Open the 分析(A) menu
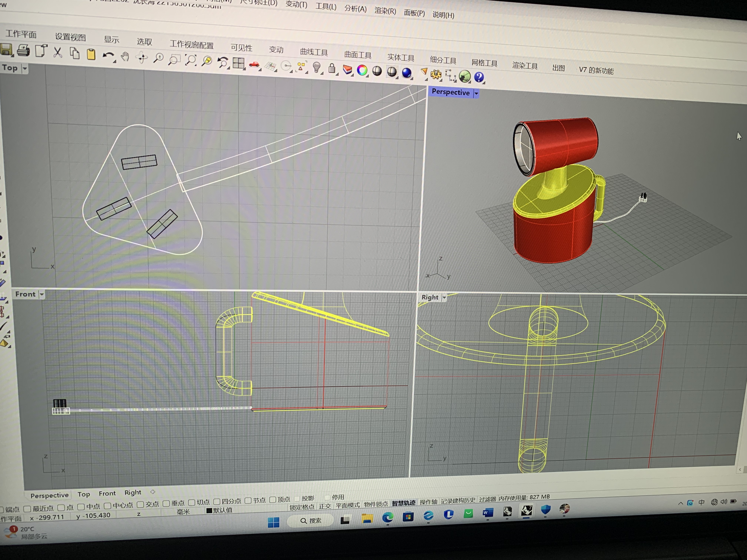Viewport: 747px width, 560px height. 355,9
